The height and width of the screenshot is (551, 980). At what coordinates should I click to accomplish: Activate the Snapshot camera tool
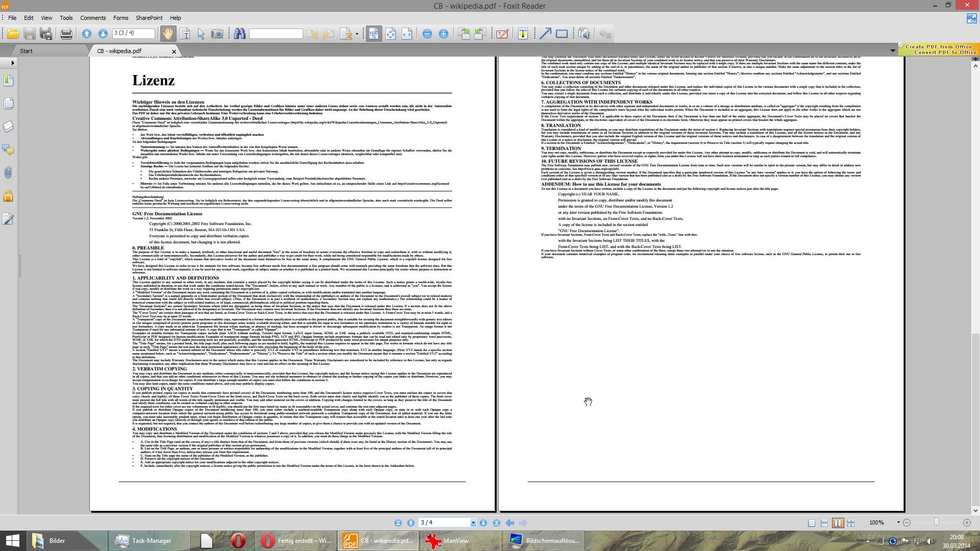217,34
